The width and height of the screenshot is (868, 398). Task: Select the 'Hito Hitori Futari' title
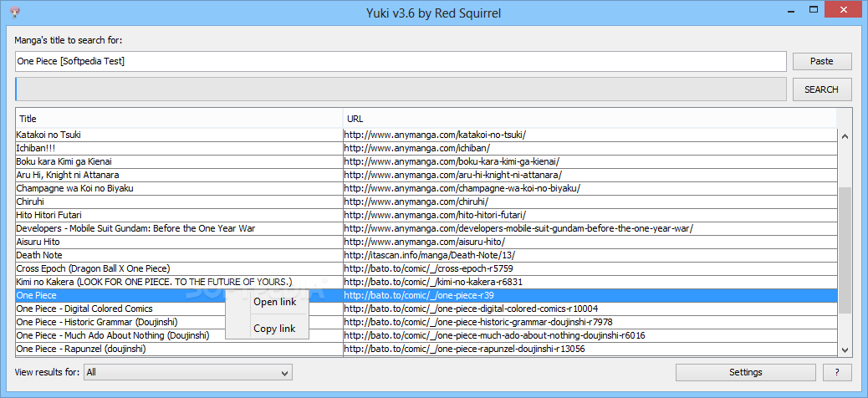point(49,215)
